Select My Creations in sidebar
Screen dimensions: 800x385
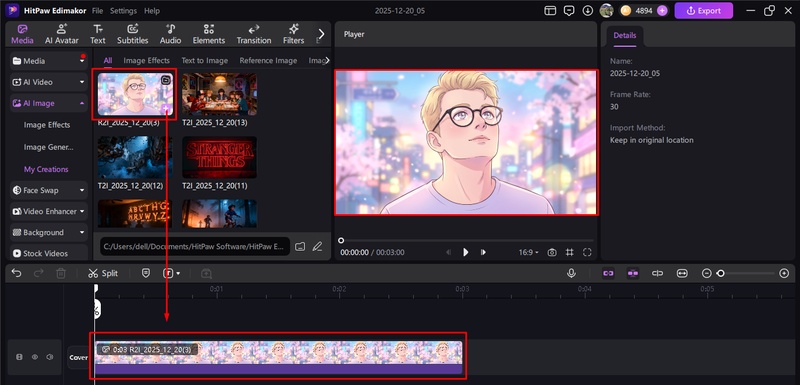coord(46,169)
